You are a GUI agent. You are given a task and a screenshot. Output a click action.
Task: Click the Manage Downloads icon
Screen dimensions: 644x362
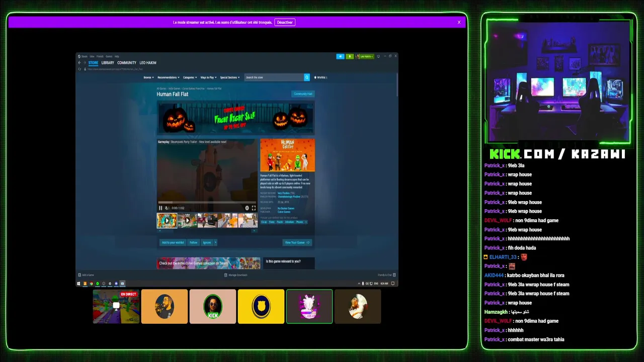click(x=225, y=275)
